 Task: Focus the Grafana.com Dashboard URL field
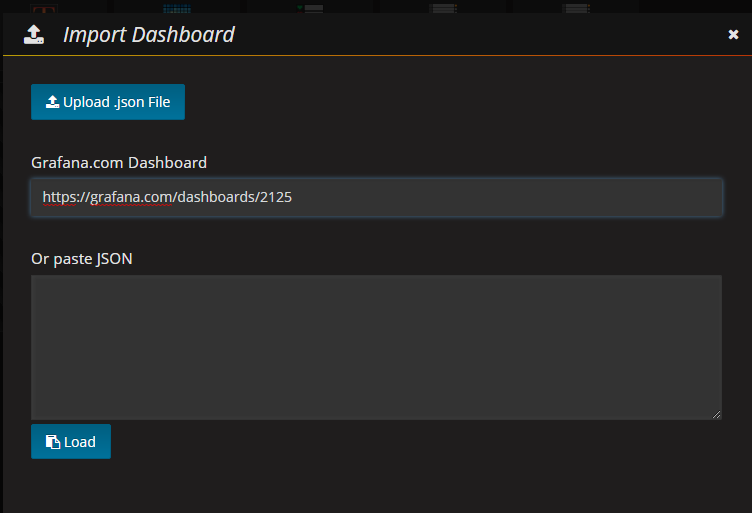click(x=376, y=198)
